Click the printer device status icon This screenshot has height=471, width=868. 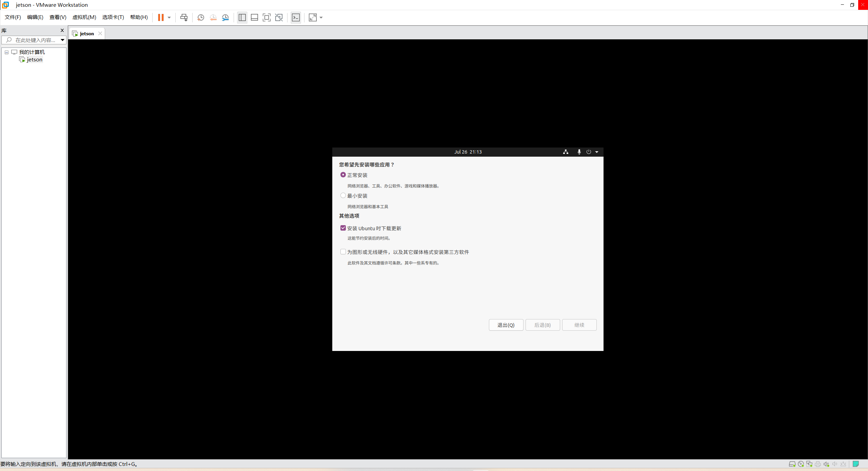tap(818, 464)
